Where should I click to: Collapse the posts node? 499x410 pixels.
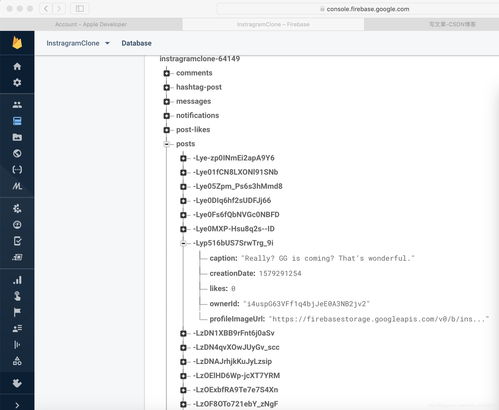click(x=167, y=144)
